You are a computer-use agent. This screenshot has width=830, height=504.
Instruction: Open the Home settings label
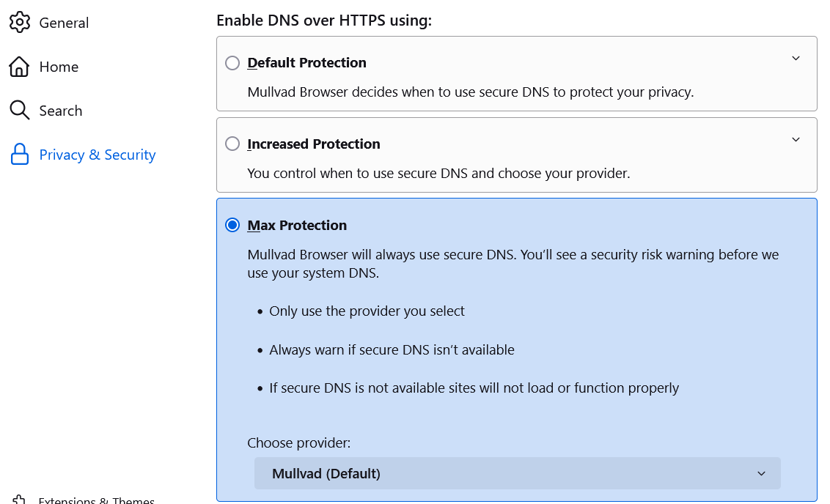59,67
